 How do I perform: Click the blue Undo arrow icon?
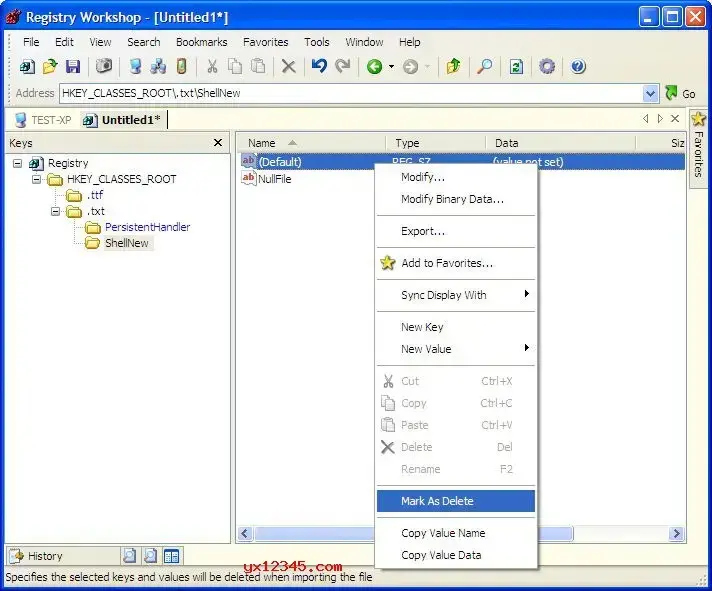click(319, 66)
